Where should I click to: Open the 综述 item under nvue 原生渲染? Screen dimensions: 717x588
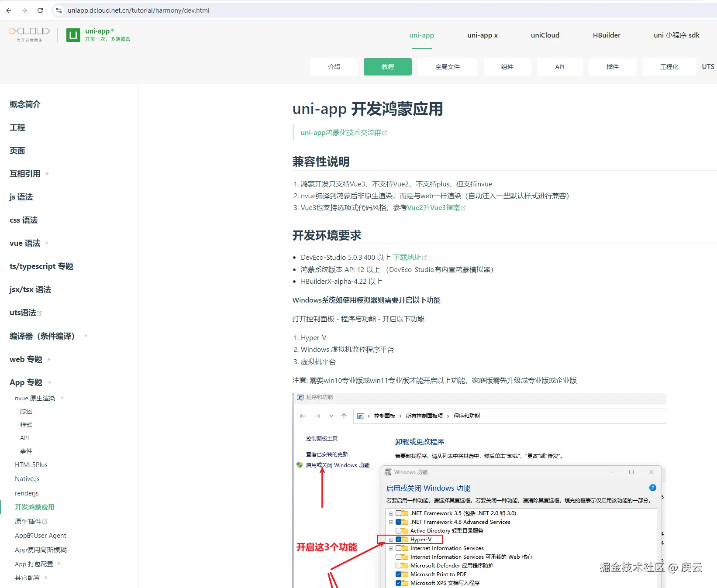coord(26,411)
